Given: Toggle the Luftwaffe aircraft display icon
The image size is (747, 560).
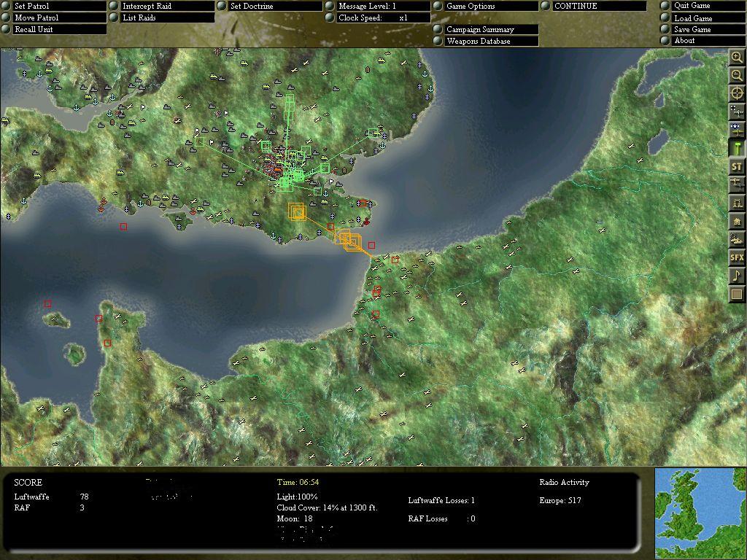Looking at the screenshot, I should pyautogui.click(x=737, y=112).
